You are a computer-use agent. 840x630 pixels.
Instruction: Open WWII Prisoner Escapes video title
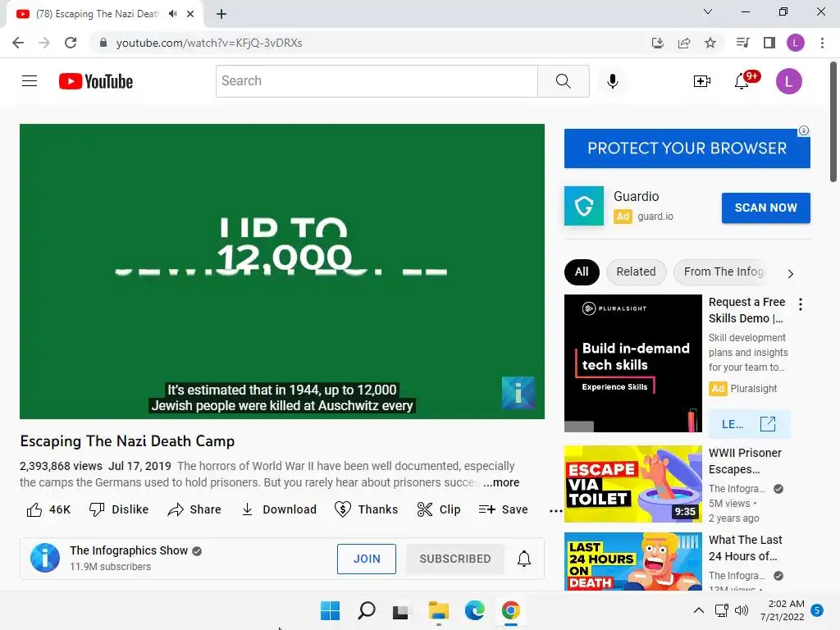(x=745, y=461)
